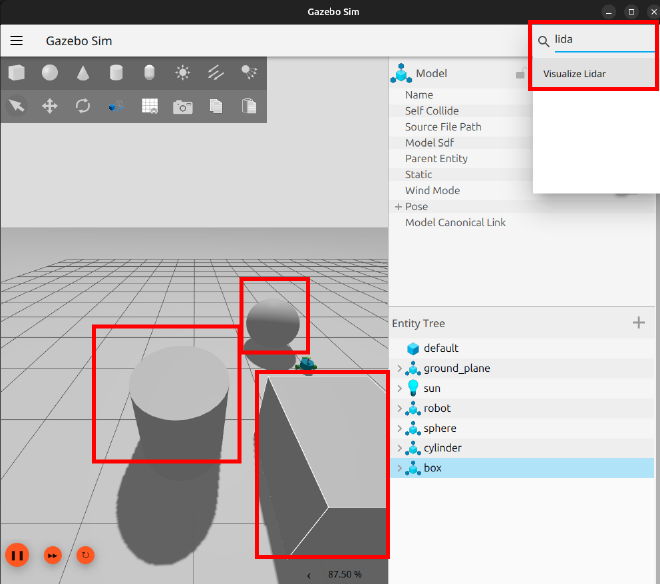Expand the ground_plane tree node
This screenshot has height=584, width=660.
point(399,368)
